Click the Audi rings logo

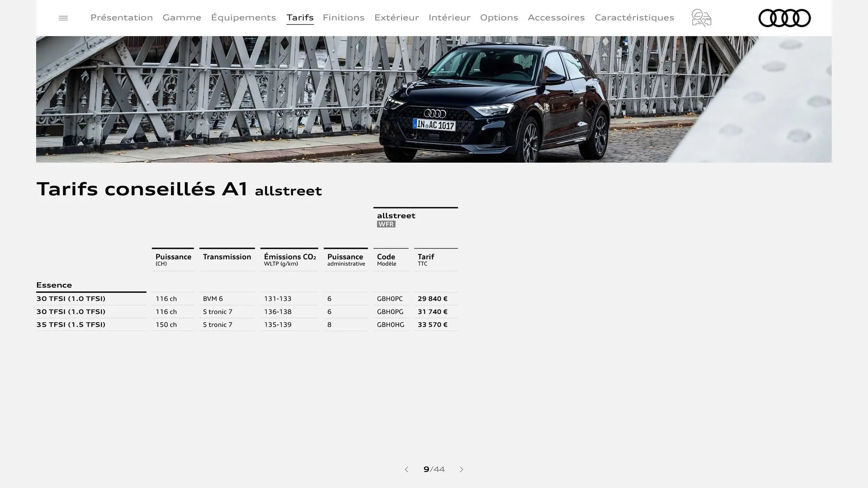pos(784,18)
